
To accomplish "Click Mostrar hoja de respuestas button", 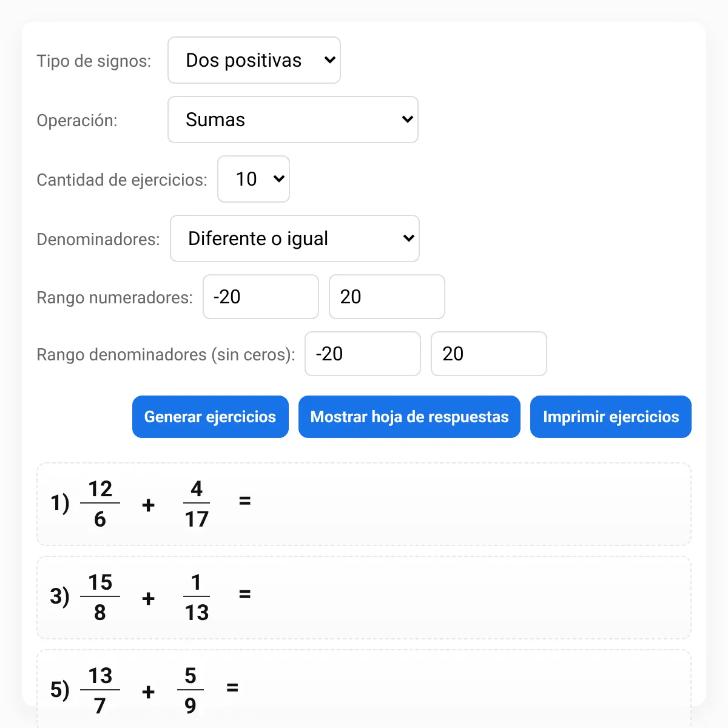I will (409, 417).
